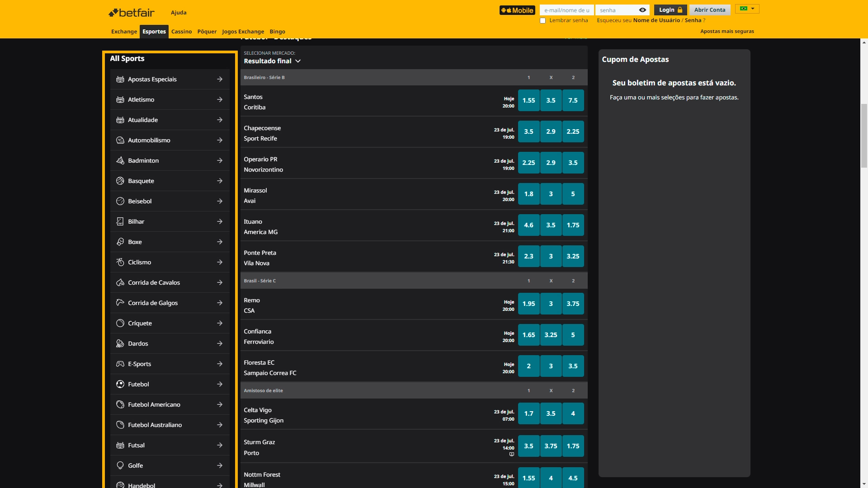The height and width of the screenshot is (488, 868).
Task: Select the Automobilismo helmet icon
Action: (120, 140)
